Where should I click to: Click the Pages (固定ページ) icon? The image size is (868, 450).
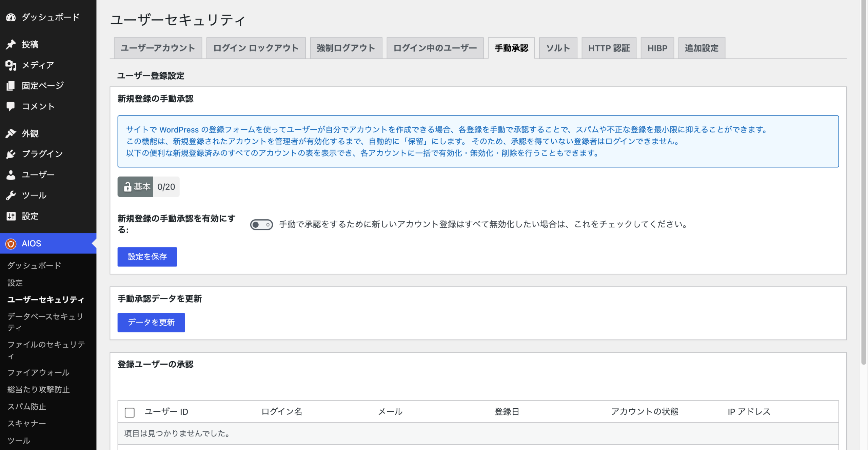pyautogui.click(x=11, y=86)
